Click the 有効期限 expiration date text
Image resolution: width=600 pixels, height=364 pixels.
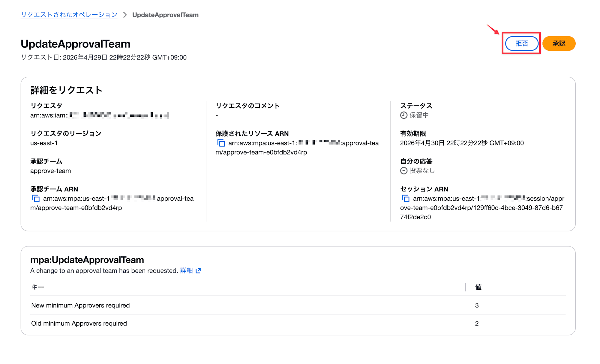[461, 143]
